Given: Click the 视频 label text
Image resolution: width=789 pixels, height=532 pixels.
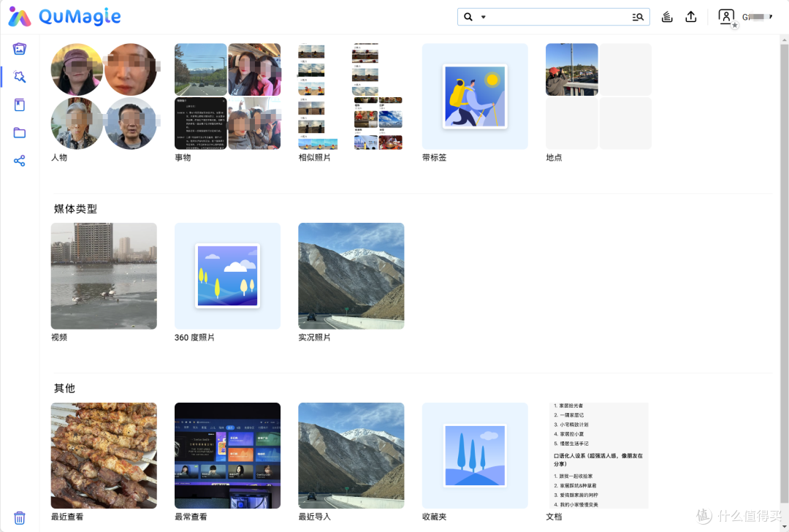Looking at the screenshot, I should (x=59, y=337).
